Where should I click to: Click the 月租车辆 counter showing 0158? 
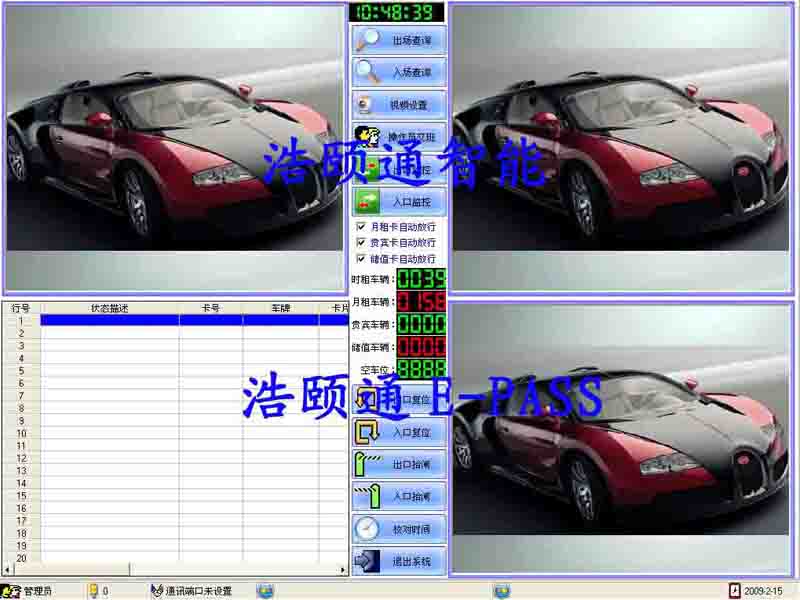click(421, 302)
